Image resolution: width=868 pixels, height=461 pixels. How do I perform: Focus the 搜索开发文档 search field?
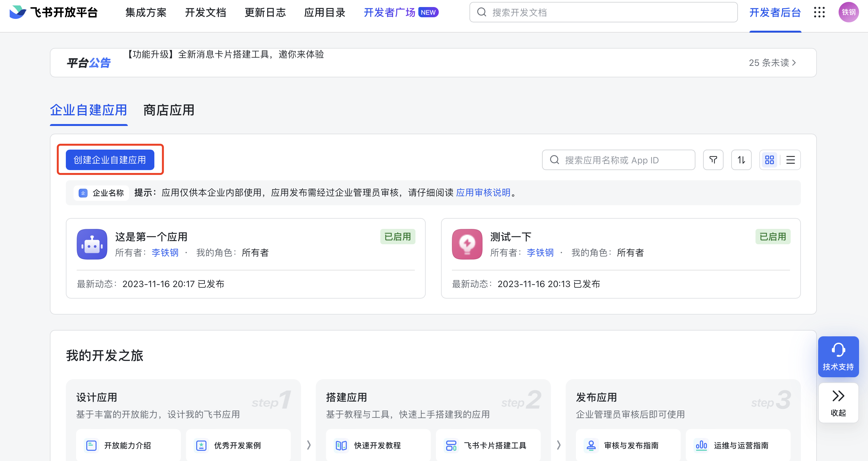pyautogui.click(x=603, y=12)
